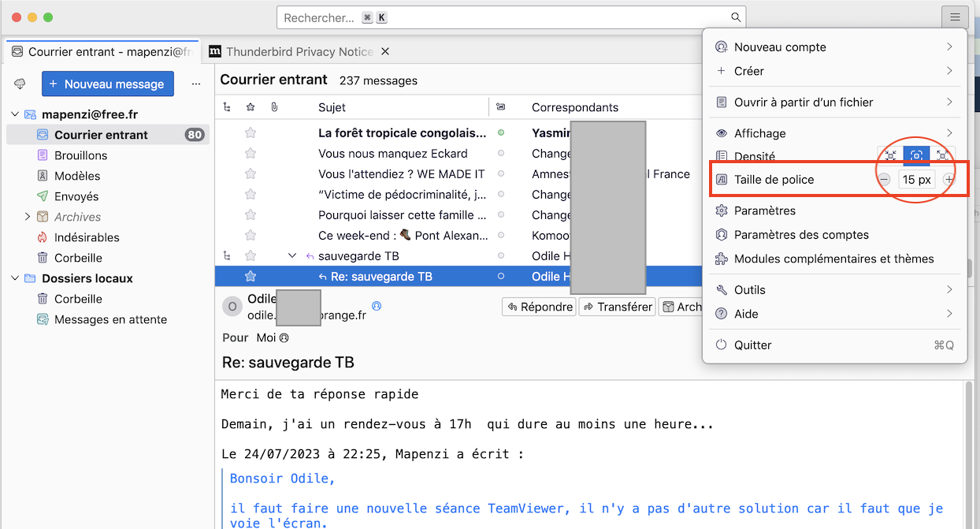Click the attachment paperclip column header
Screen dimensions: 980x529
pos(274,107)
